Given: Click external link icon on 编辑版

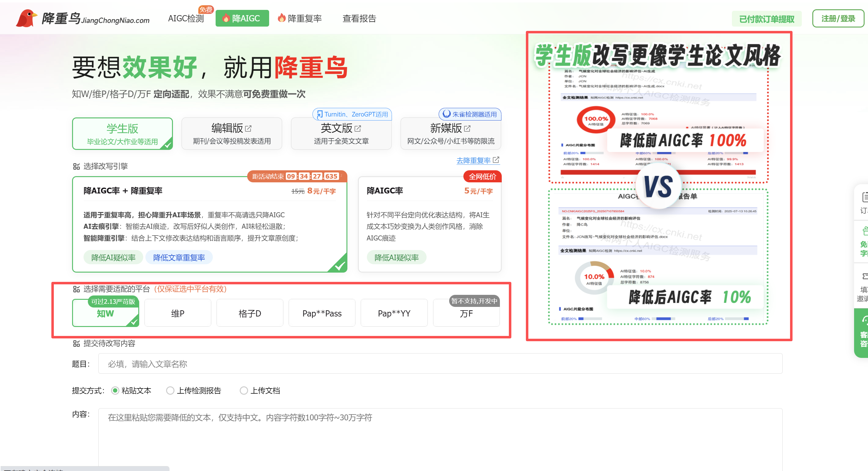Looking at the screenshot, I should (x=248, y=128).
